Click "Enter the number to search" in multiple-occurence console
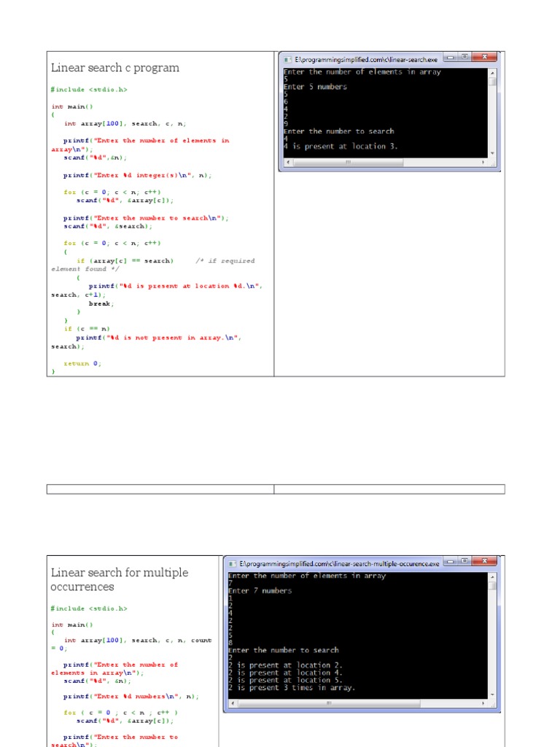The image size is (560, 747). [284, 650]
